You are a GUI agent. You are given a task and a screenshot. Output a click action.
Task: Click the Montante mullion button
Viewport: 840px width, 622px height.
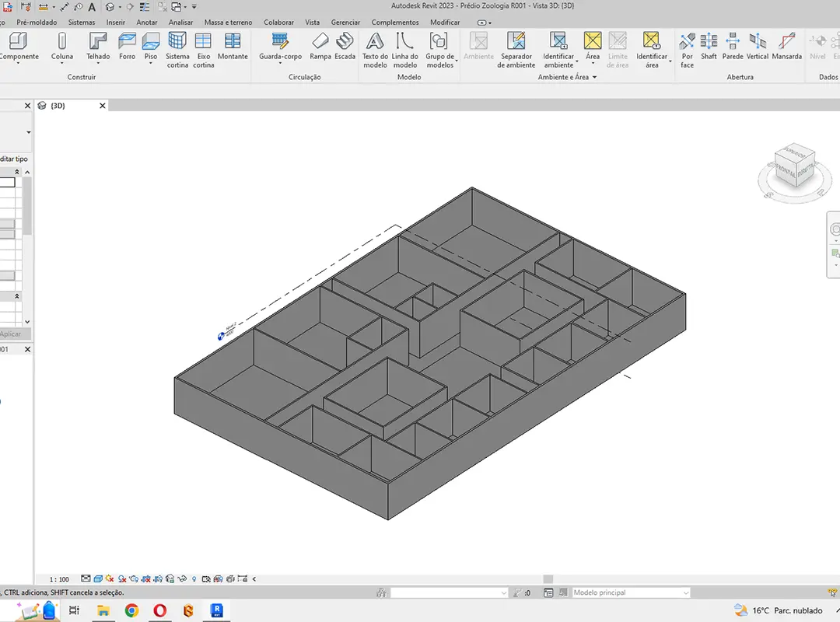pos(233,46)
